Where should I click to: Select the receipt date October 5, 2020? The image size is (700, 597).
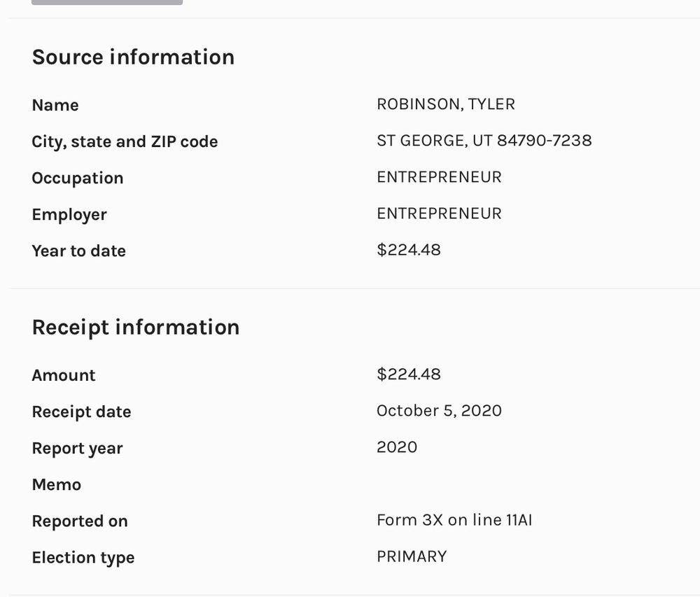[439, 411]
